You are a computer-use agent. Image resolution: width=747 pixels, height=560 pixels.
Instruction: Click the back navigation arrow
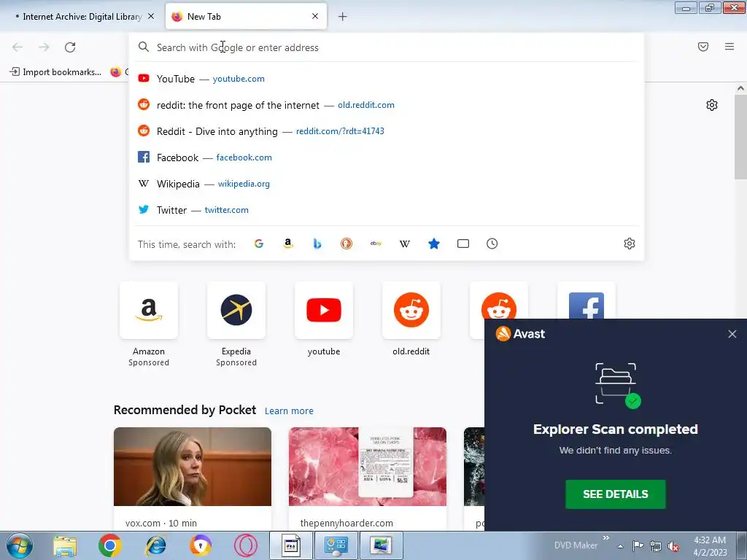(x=18, y=47)
